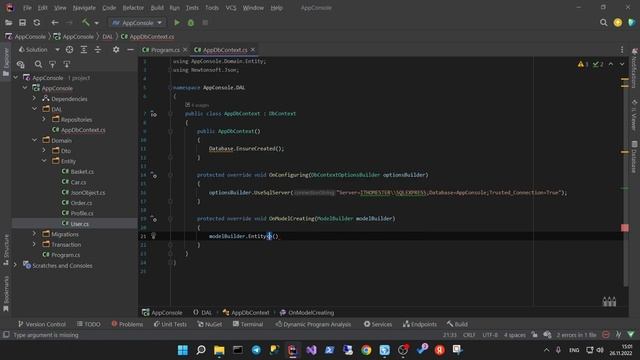
Task: Toggle read-only lock icon in status bar
Action: click(534, 335)
